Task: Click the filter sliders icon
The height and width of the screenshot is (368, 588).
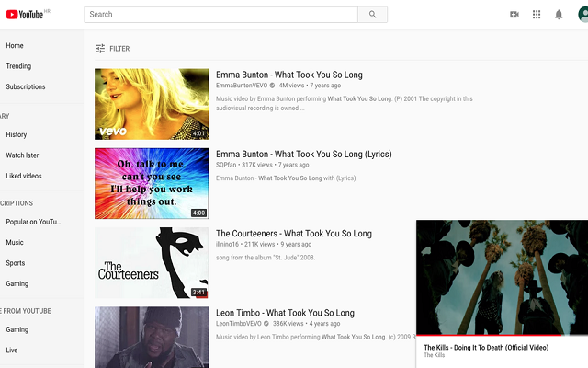Action: click(x=100, y=49)
